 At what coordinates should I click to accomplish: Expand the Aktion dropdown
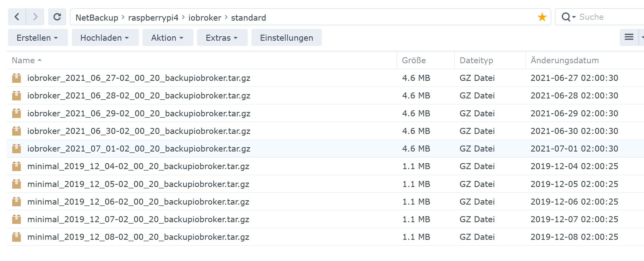pyautogui.click(x=168, y=37)
